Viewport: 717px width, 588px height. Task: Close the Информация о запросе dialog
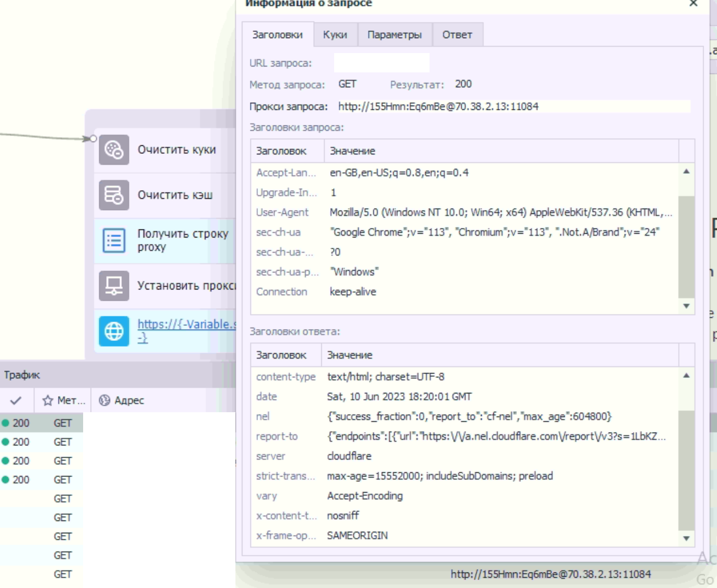pos(693,3)
